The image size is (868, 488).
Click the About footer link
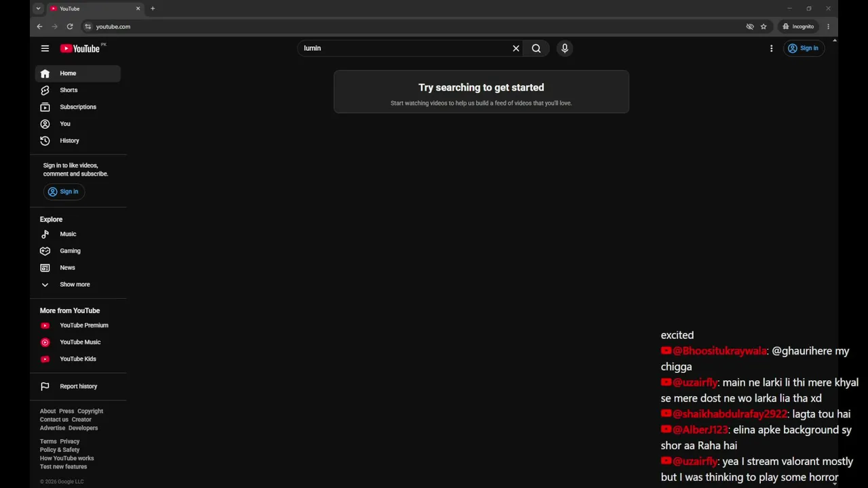(x=47, y=411)
